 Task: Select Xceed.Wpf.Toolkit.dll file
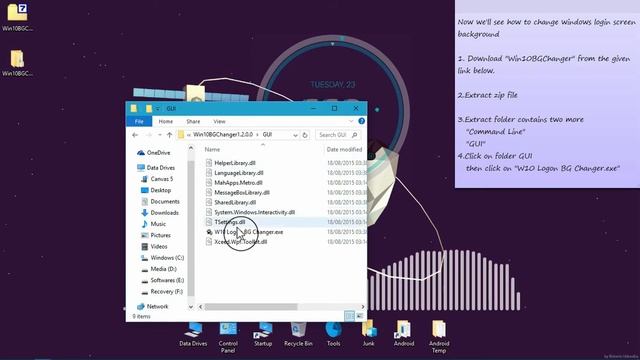(x=240, y=242)
